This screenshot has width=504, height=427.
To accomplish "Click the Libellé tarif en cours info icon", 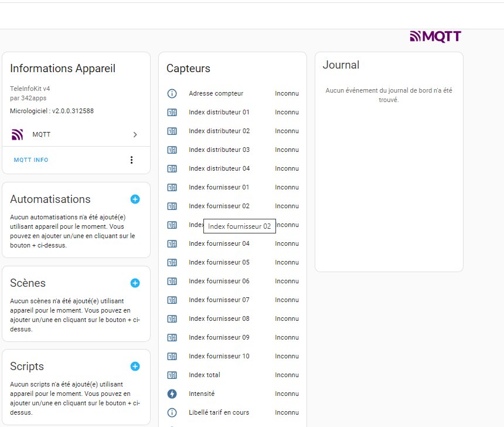I will click(x=172, y=412).
